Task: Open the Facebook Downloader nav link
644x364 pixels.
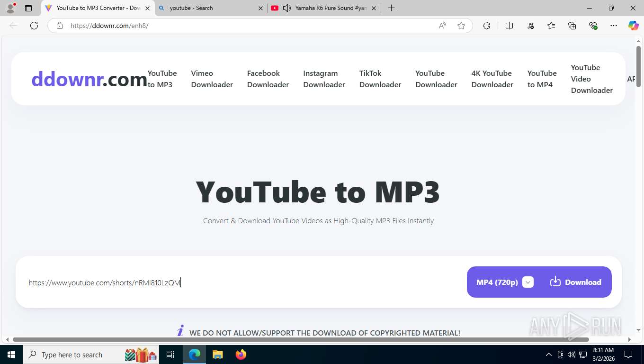Action: 268,79
